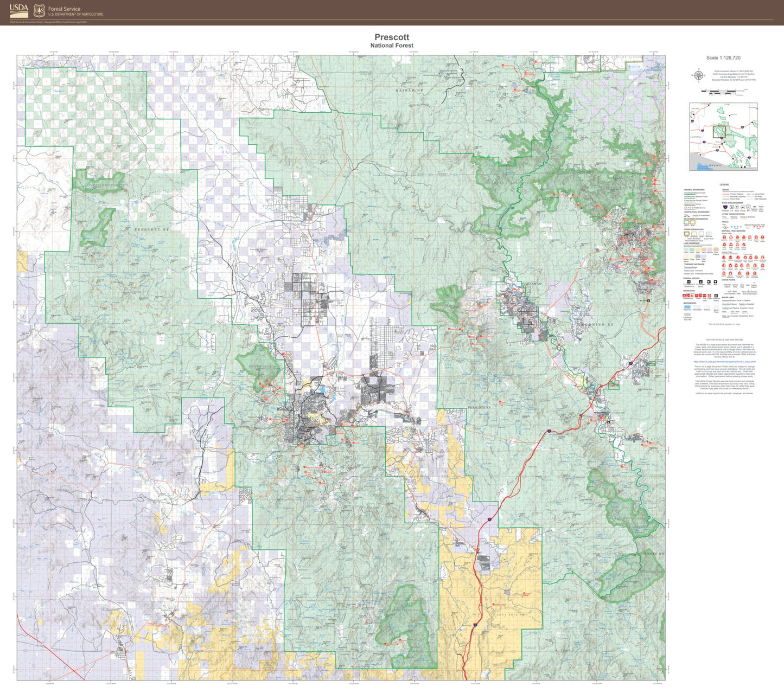Click the National Forest route shield symbol
784x693 pixels.
point(754,207)
